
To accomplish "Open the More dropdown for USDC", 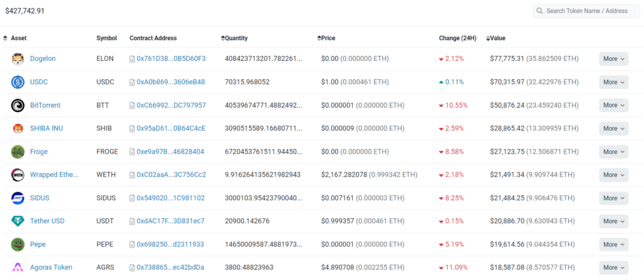I will tap(614, 82).
